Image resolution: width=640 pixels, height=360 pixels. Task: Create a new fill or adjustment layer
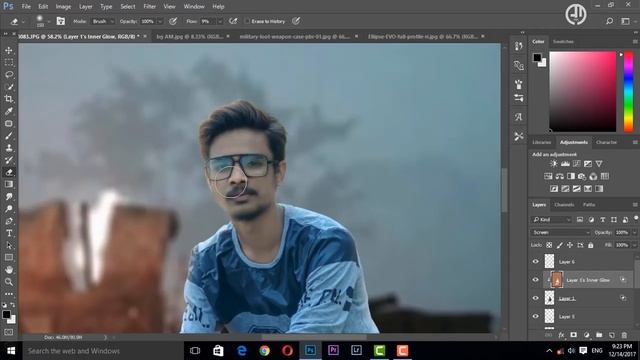tap(586, 335)
